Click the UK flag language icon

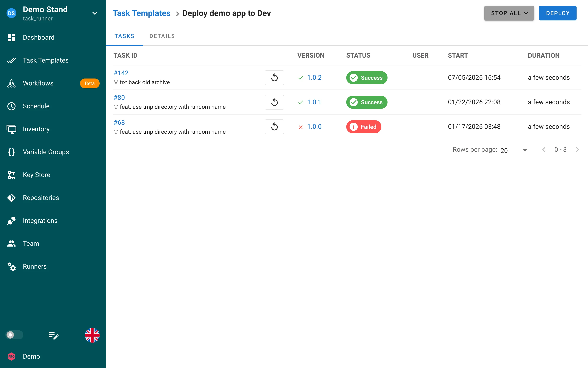tap(92, 335)
